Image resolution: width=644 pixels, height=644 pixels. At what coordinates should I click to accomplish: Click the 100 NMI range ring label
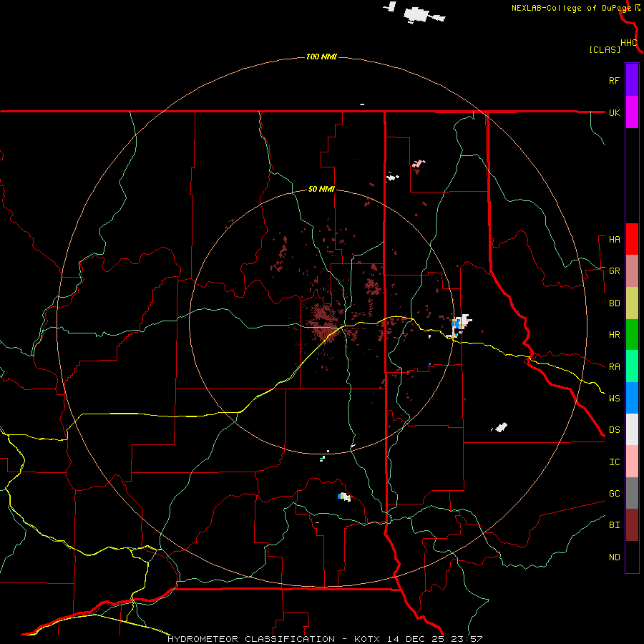321,57
